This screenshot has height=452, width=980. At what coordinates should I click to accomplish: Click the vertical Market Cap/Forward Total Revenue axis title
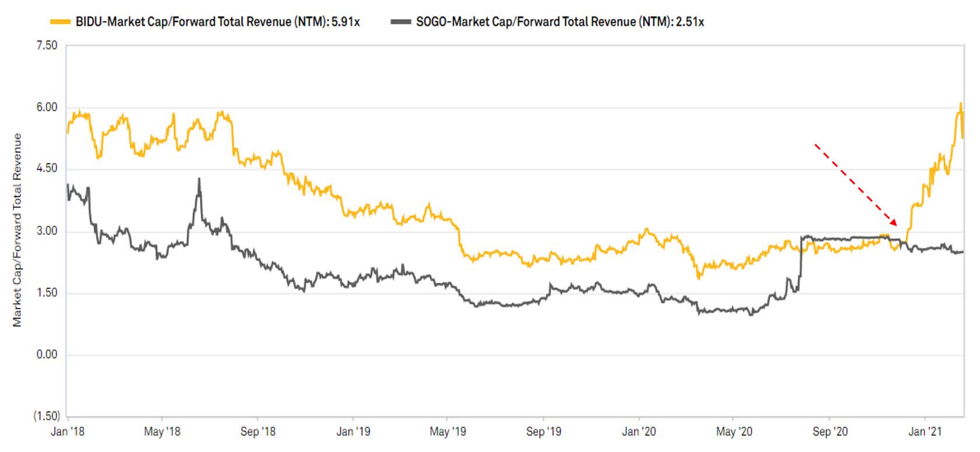(x=17, y=230)
